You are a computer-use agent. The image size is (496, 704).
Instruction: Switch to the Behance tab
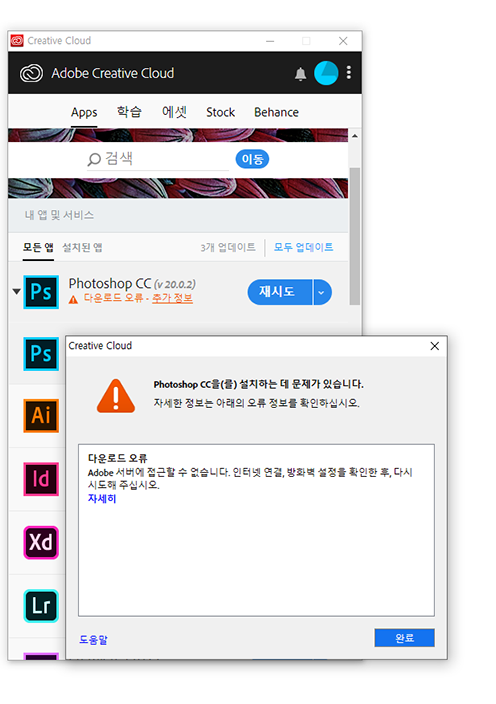(277, 112)
